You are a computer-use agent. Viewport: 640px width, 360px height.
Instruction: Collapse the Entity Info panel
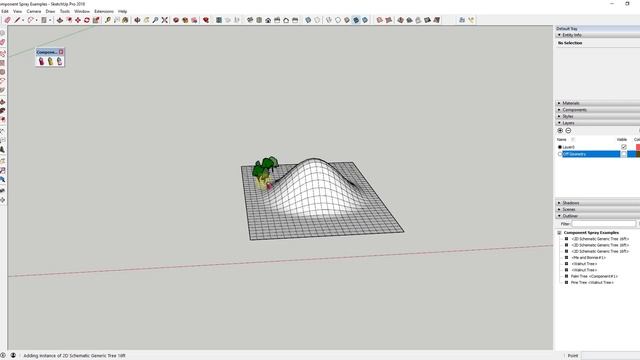[x=559, y=35]
